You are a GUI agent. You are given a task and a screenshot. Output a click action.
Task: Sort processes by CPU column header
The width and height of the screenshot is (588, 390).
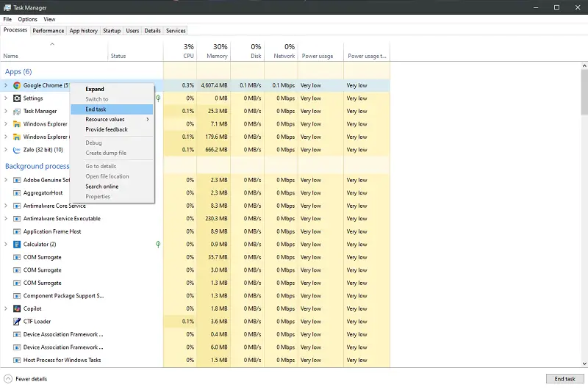[180, 51]
